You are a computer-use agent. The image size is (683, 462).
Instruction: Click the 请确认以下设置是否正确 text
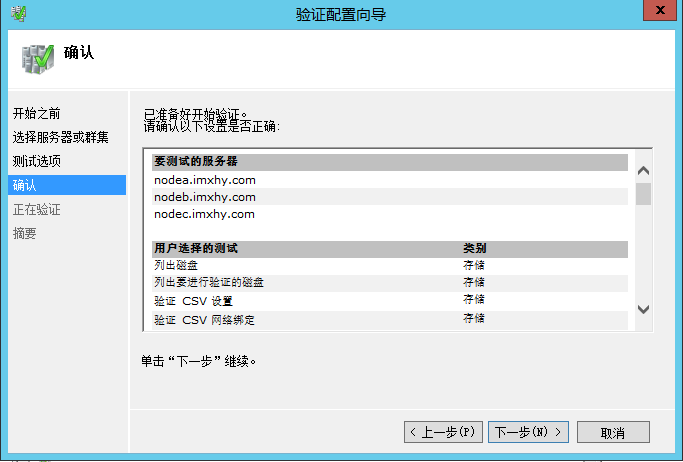tap(212, 127)
